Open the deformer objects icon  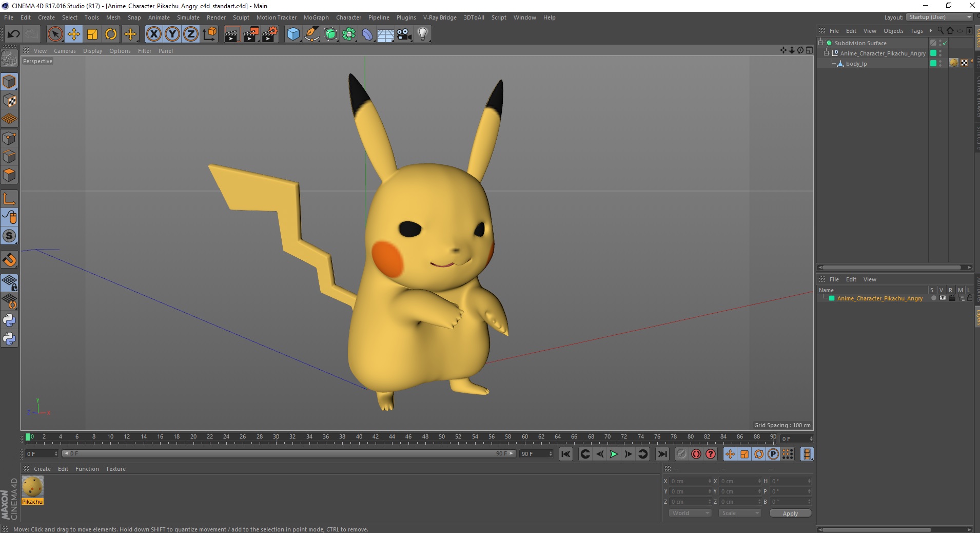(368, 34)
